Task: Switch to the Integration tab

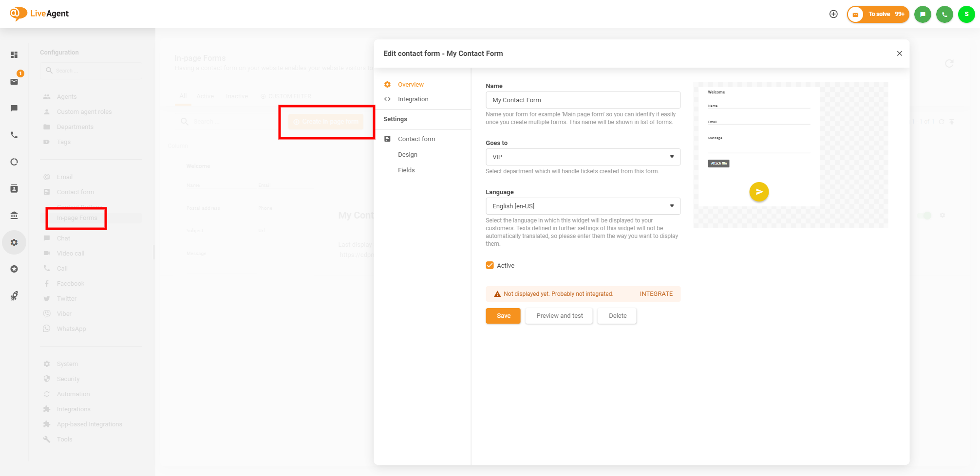Action: click(413, 99)
